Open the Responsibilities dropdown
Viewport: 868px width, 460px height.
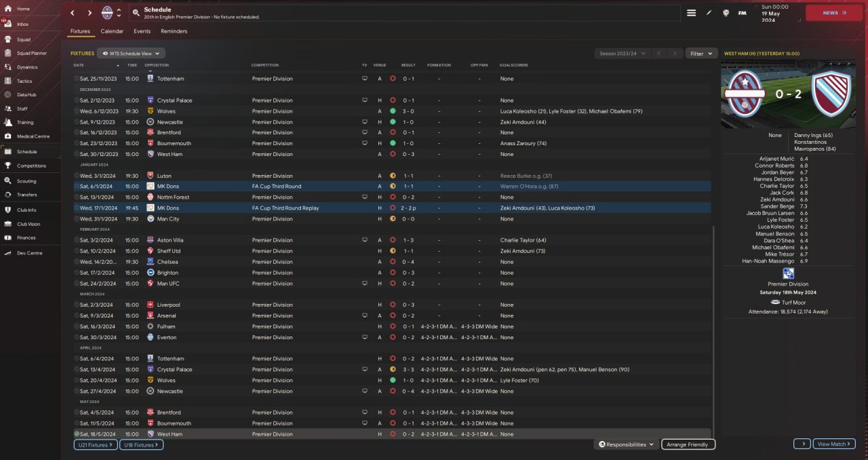coord(627,444)
